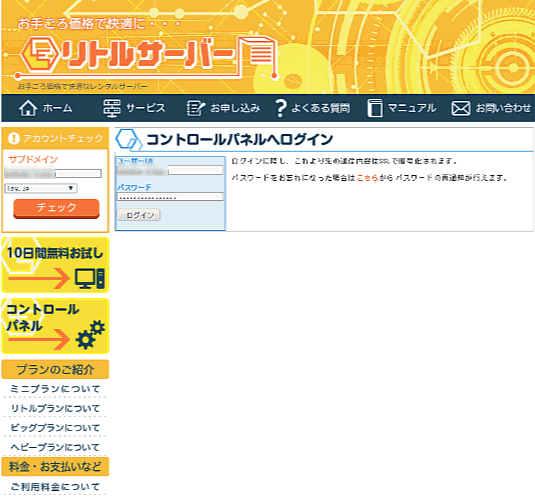Image resolution: width=535 pixels, height=500 pixels.
Task: Click the server icon beside サービス
Action: coord(112,108)
